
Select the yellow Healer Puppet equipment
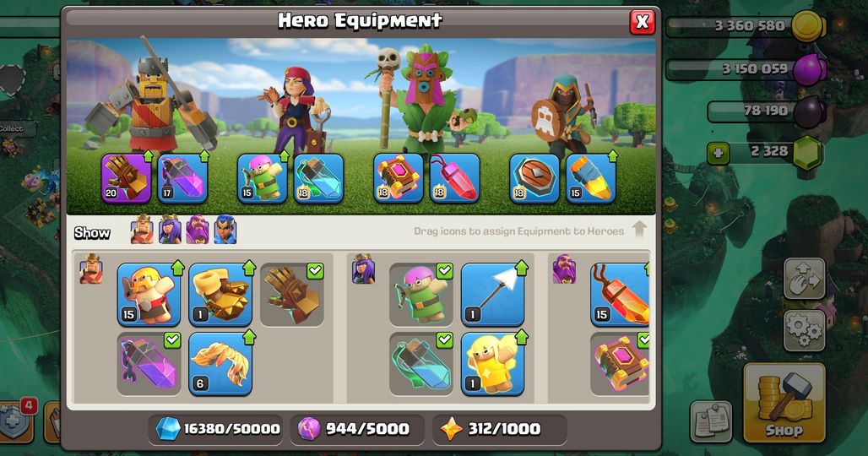[492, 364]
